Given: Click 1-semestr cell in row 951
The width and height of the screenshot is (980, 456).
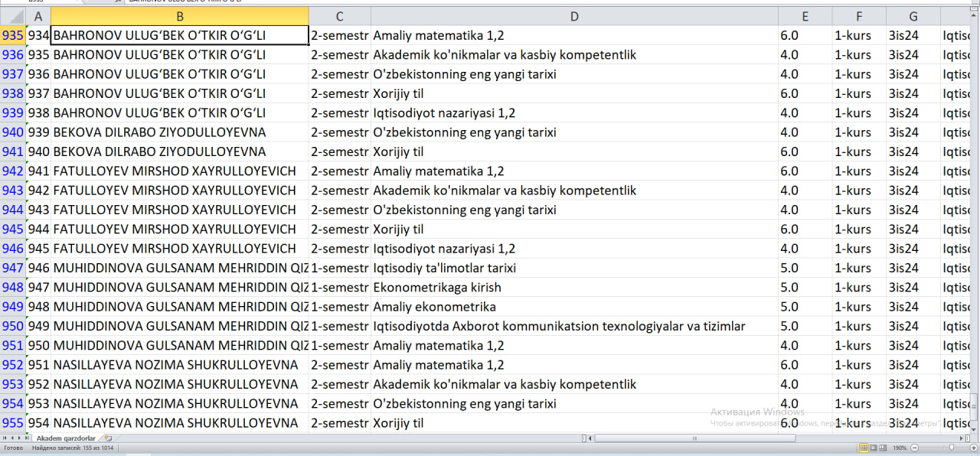Looking at the screenshot, I should pos(340,346).
